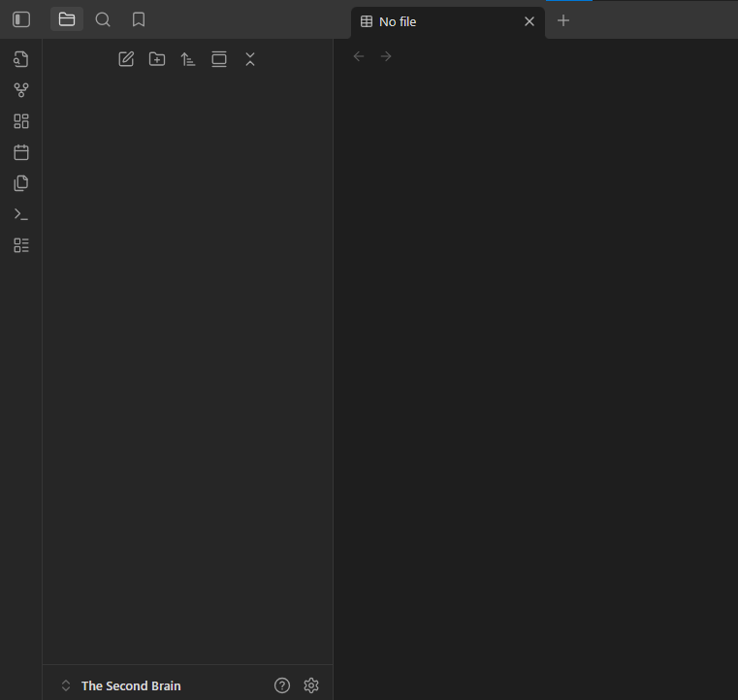This screenshot has width=738, height=700.
Task: Create a new note in file explorer
Action: (x=126, y=59)
